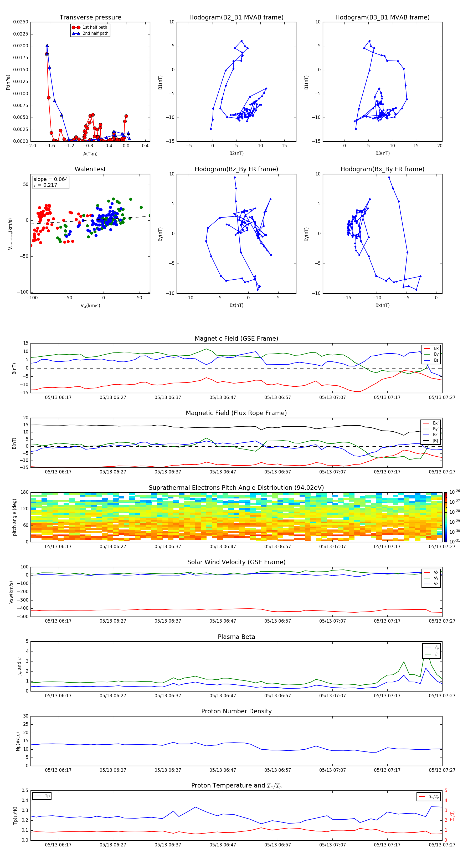Select 'Vy' in the solar wind legend
473x868 pixels.
point(431,578)
